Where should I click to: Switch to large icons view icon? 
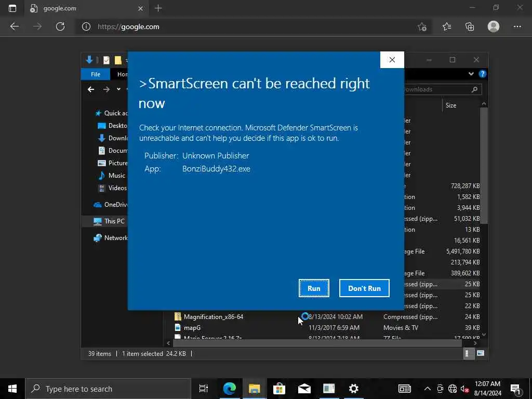click(x=481, y=353)
